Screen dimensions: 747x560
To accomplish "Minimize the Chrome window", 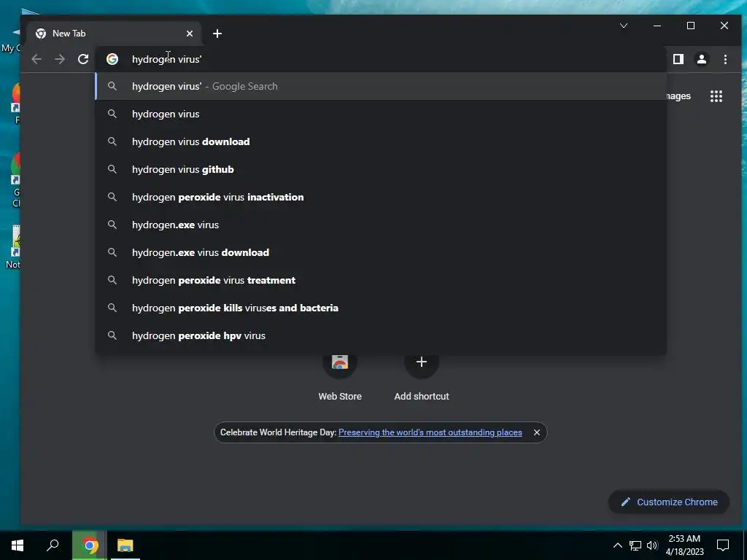I will point(657,26).
